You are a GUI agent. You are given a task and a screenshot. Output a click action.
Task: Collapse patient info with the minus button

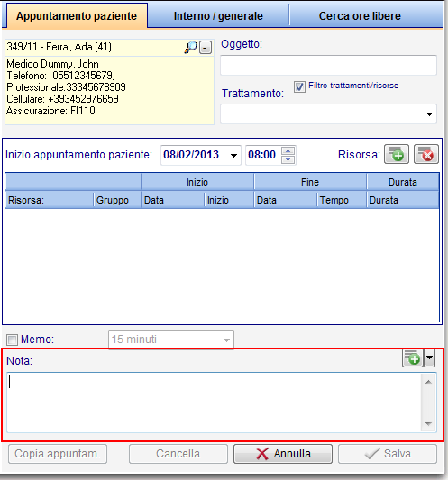[x=206, y=48]
